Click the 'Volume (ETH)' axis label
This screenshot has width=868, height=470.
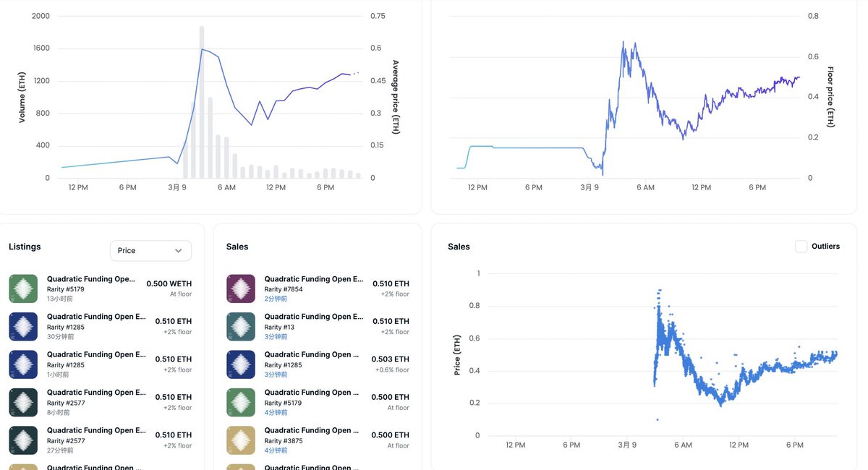(x=22, y=97)
